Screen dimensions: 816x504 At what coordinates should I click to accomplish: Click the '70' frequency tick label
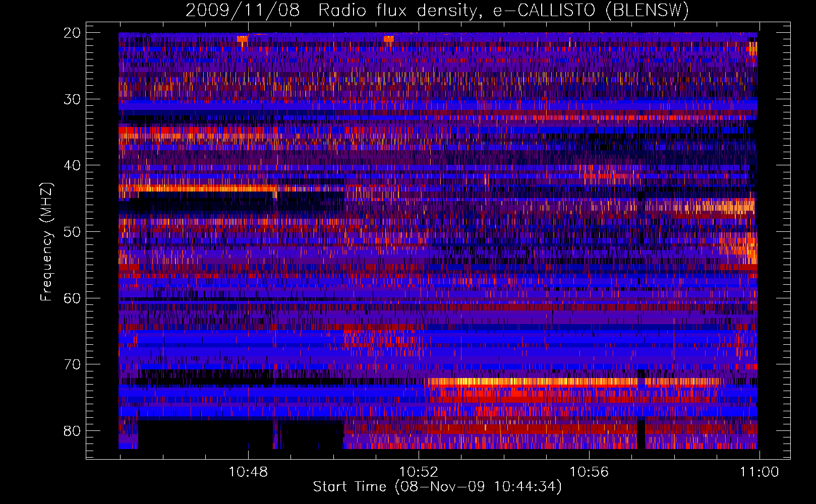tap(72, 364)
